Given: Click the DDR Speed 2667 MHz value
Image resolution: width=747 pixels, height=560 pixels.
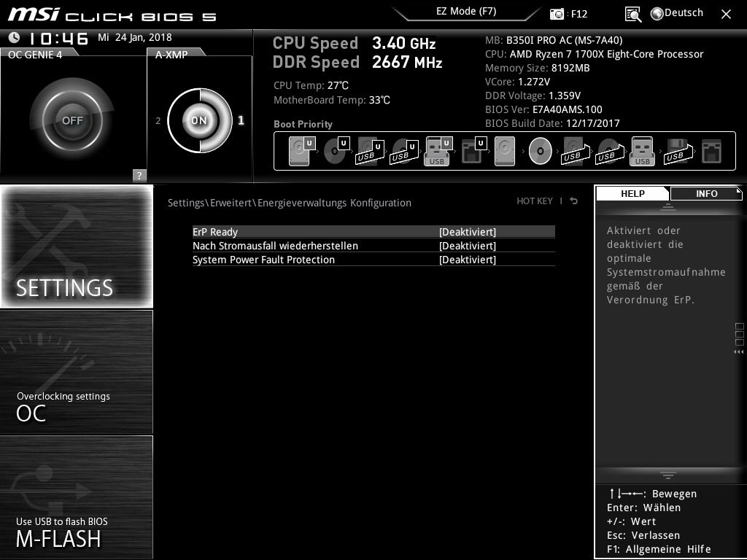Looking at the screenshot, I should click(x=407, y=63).
